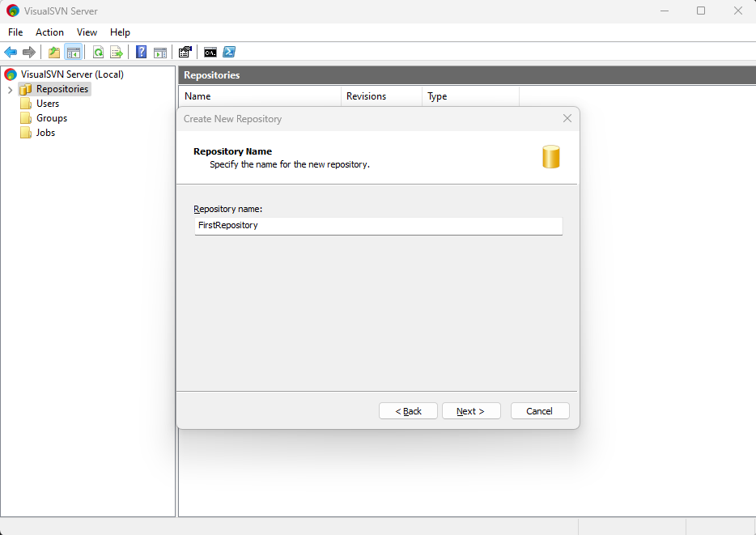Expand the Repositories tree node
The width and height of the screenshot is (756, 535).
[10, 89]
